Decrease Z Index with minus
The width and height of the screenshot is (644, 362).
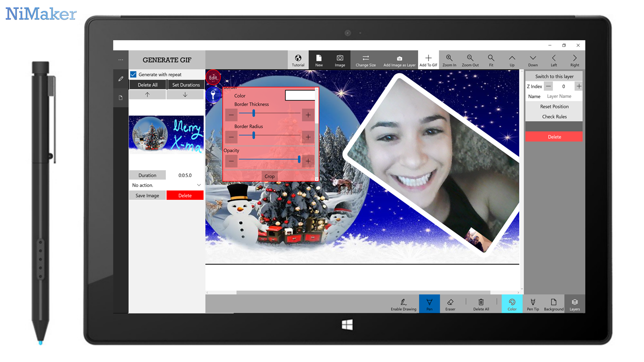click(548, 86)
